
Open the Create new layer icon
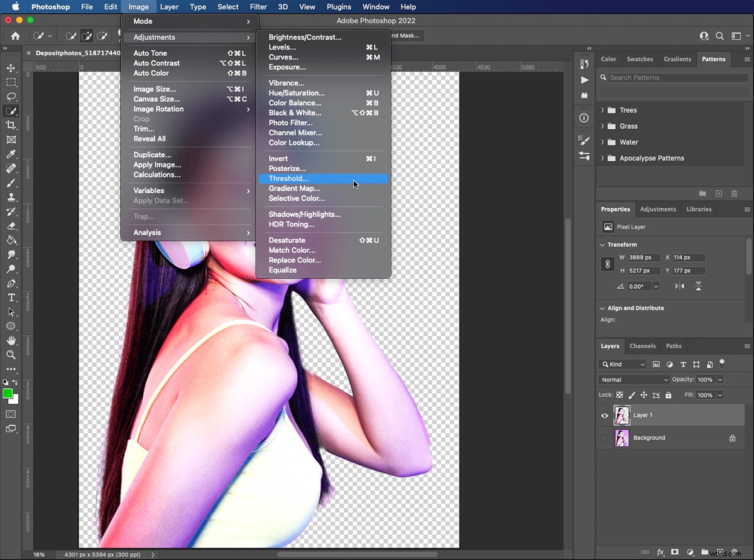(720, 552)
